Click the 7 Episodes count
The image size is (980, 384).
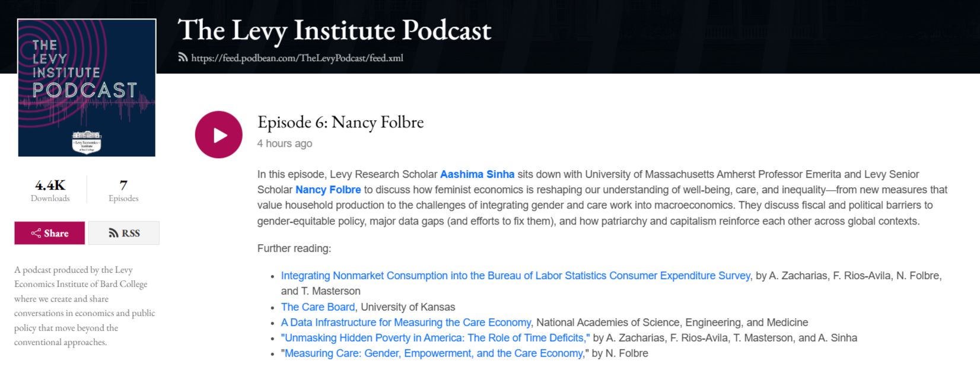[123, 191]
